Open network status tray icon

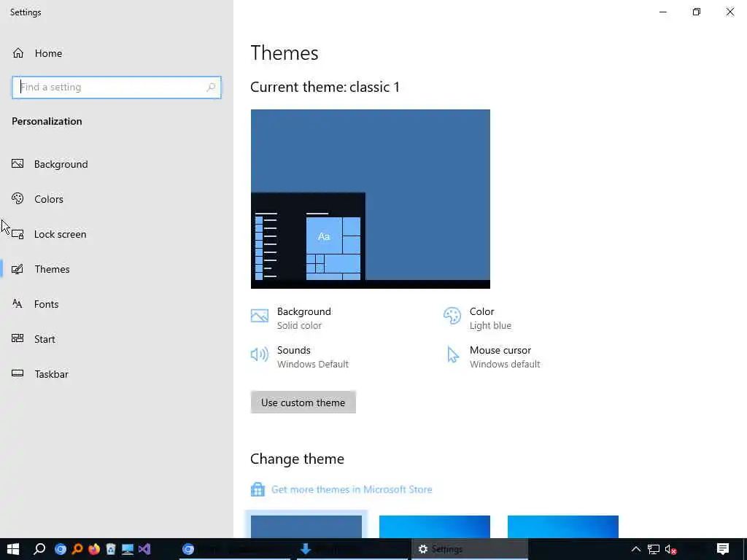tap(654, 549)
